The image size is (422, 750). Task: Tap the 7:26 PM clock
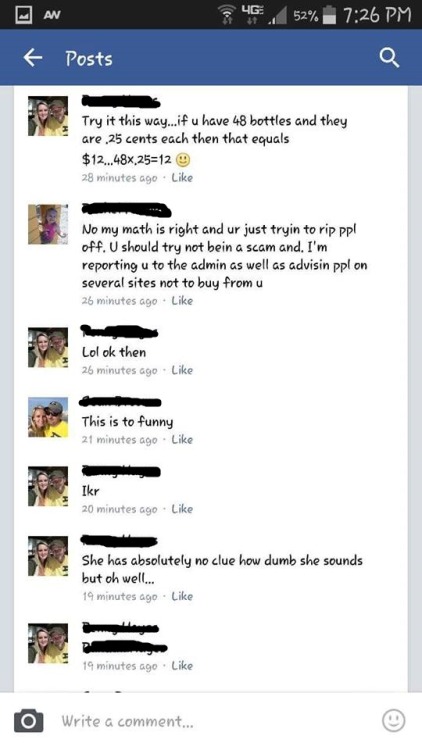coord(377,14)
